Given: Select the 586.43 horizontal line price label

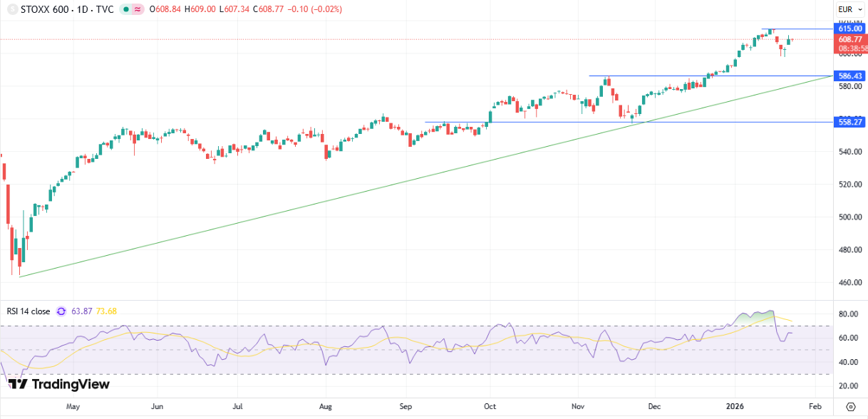Looking at the screenshot, I should click(850, 76).
